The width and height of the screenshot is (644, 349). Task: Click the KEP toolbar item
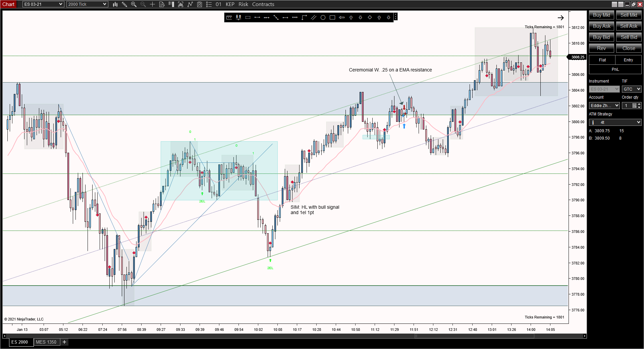[x=230, y=4]
